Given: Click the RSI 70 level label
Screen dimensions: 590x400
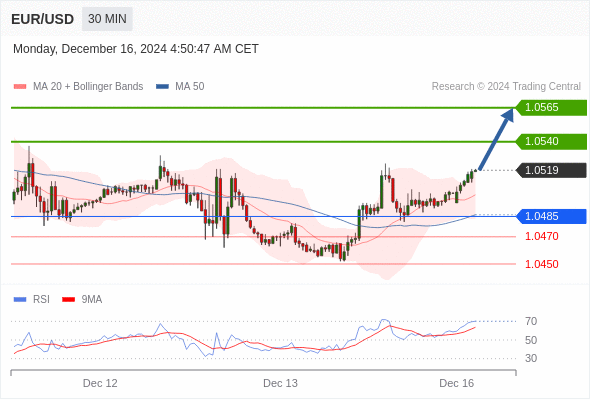Looking at the screenshot, I should (531, 321).
